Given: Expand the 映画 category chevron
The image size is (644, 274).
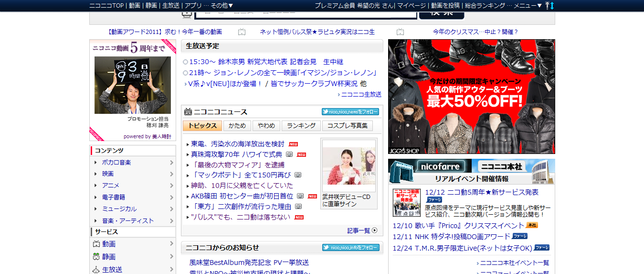Looking at the screenshot, I should 171,174.
